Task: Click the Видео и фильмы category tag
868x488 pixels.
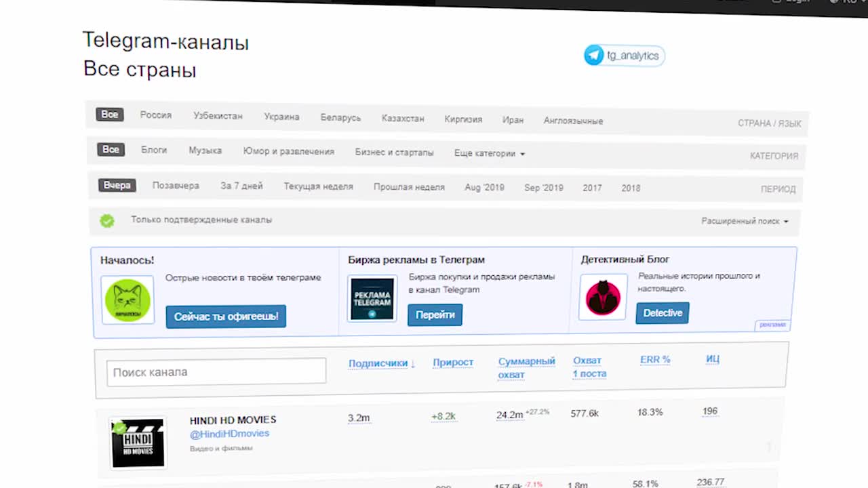Action: (221, 448)
